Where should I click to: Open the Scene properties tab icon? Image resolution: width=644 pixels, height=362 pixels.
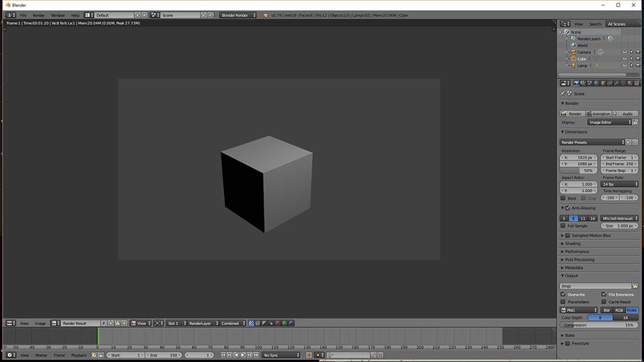tap(590, 83)
